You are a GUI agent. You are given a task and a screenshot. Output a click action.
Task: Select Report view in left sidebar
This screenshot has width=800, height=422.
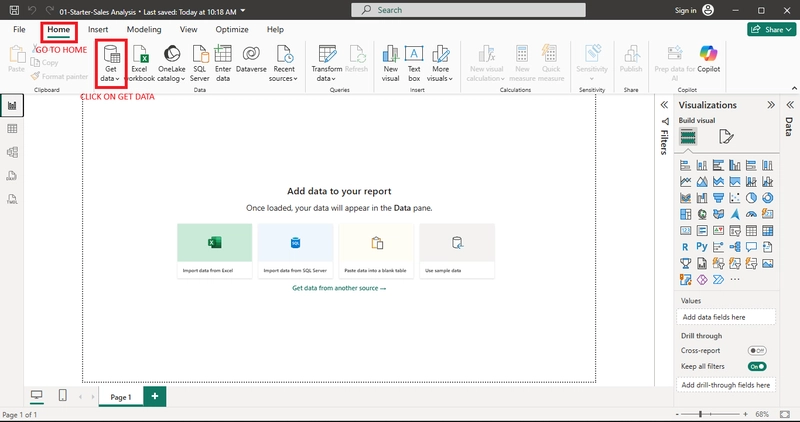(12, 106)
